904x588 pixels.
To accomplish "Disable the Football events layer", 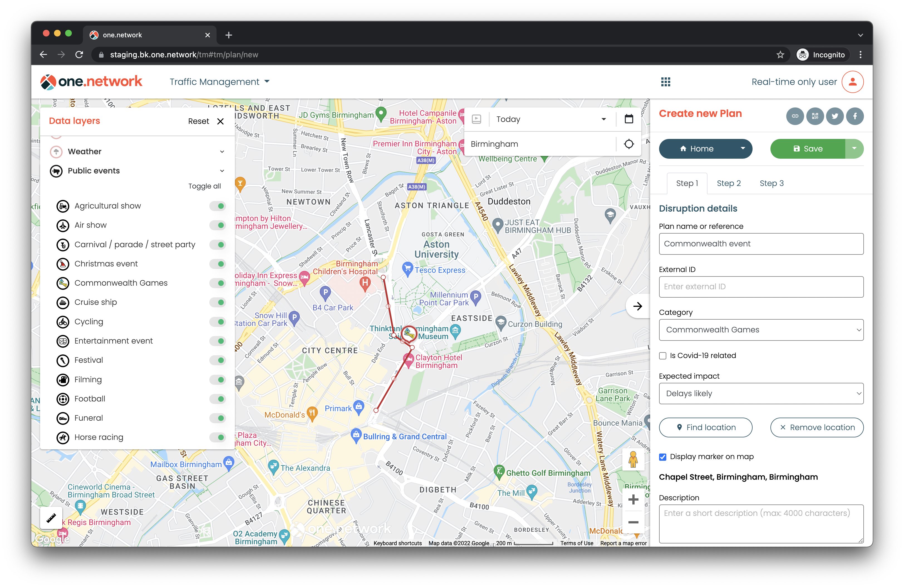I will pos(218,399).
